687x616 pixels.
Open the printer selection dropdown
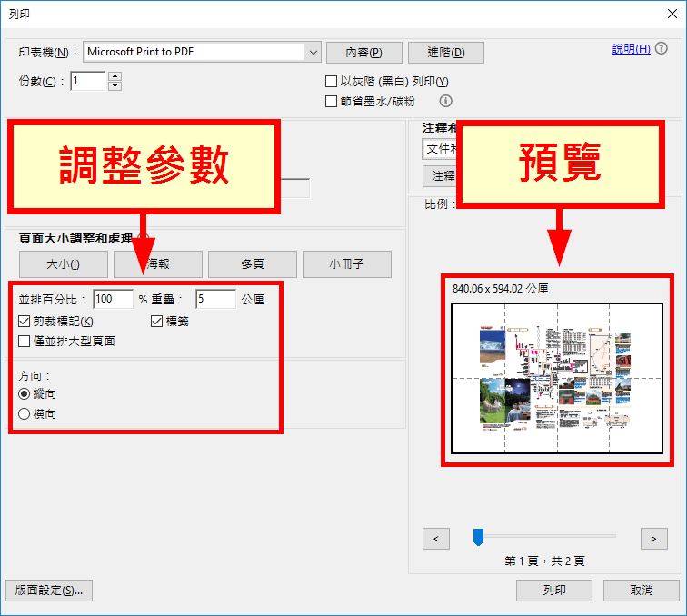click(314, 52)
